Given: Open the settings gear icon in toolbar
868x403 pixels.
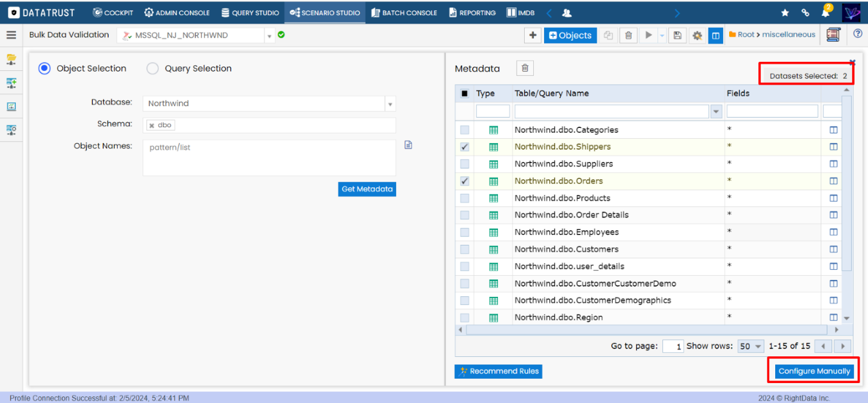Looking at the screenshot, I should pyautogui.click(x=697, y=35).
